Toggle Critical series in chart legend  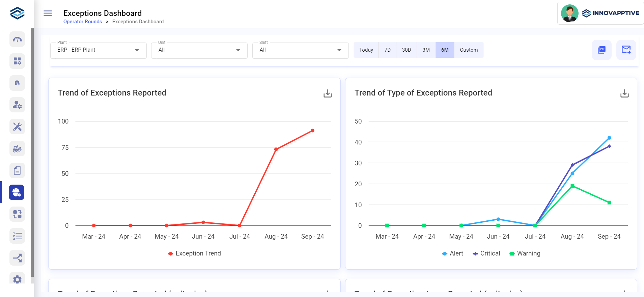point(486,253)
